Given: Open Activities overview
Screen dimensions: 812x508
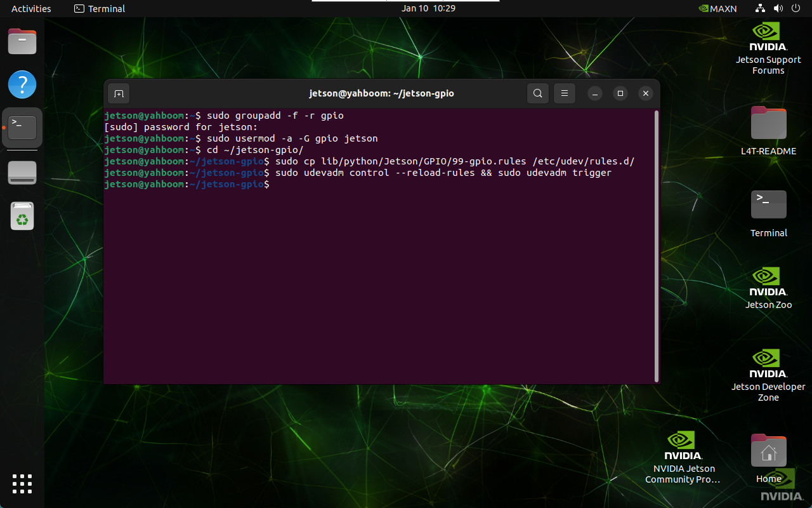Looking at the screenshot, I should coord(31,9).
